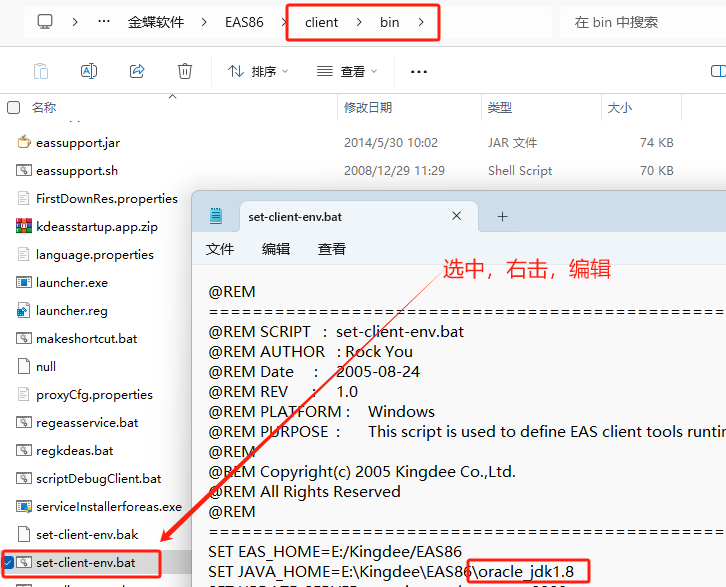726x587 pixels.
Task: Sort by 修改日期 column header
Action: [x=368, y=107]
